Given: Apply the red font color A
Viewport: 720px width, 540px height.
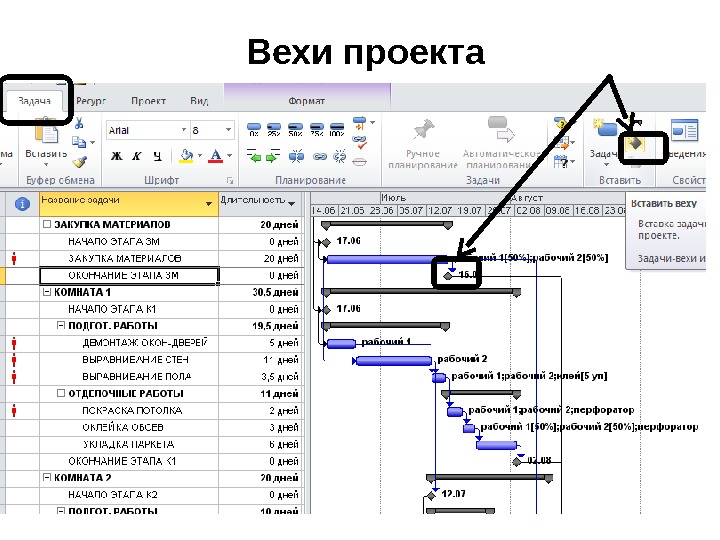Looking at the screenshot, I should pos(215,156).
